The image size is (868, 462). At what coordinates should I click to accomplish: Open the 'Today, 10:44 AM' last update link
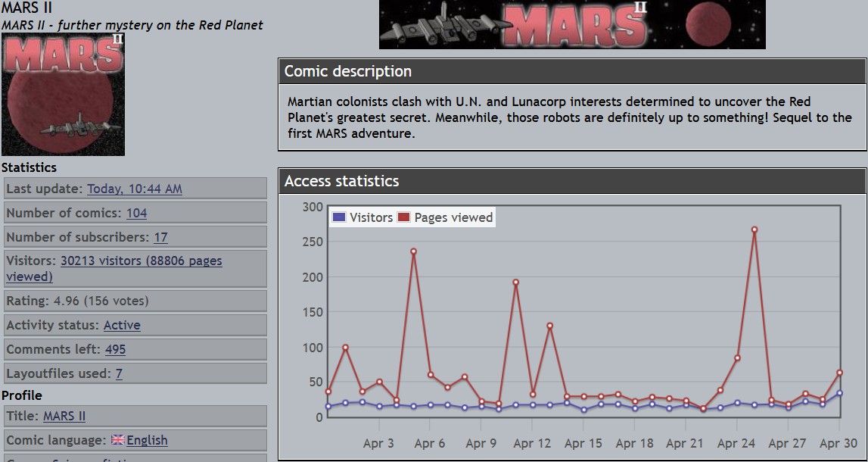pos(134,189)
